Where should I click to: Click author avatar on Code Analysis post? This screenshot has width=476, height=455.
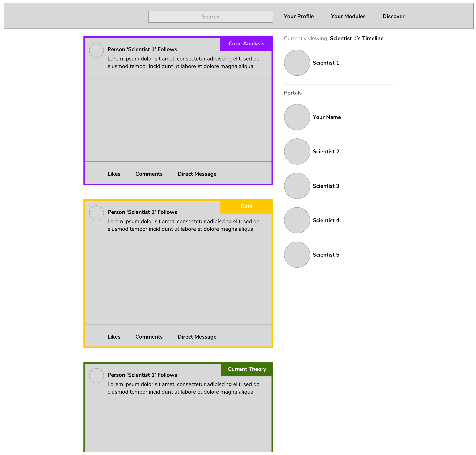(x=96, y=50)
